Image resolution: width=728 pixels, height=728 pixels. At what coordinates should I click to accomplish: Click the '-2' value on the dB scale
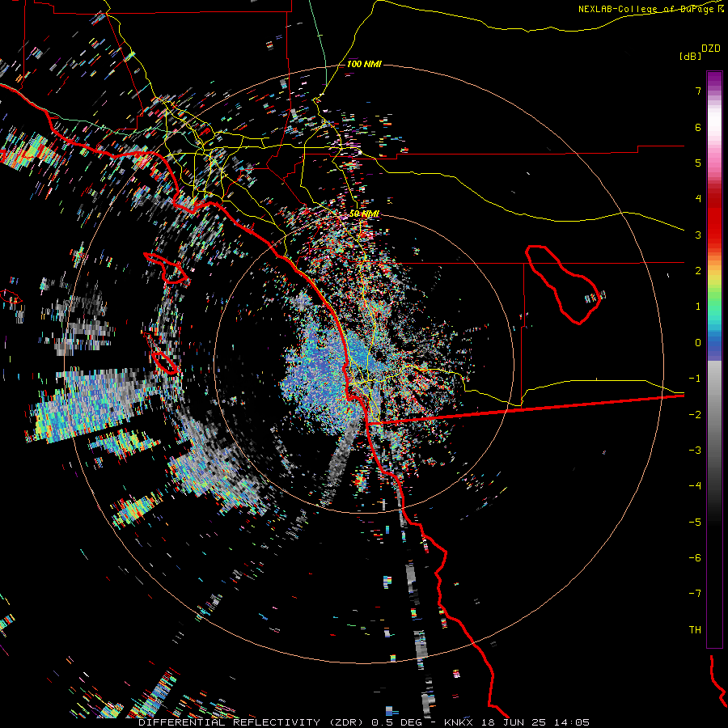pyautogui.click(x=695, y=415)
